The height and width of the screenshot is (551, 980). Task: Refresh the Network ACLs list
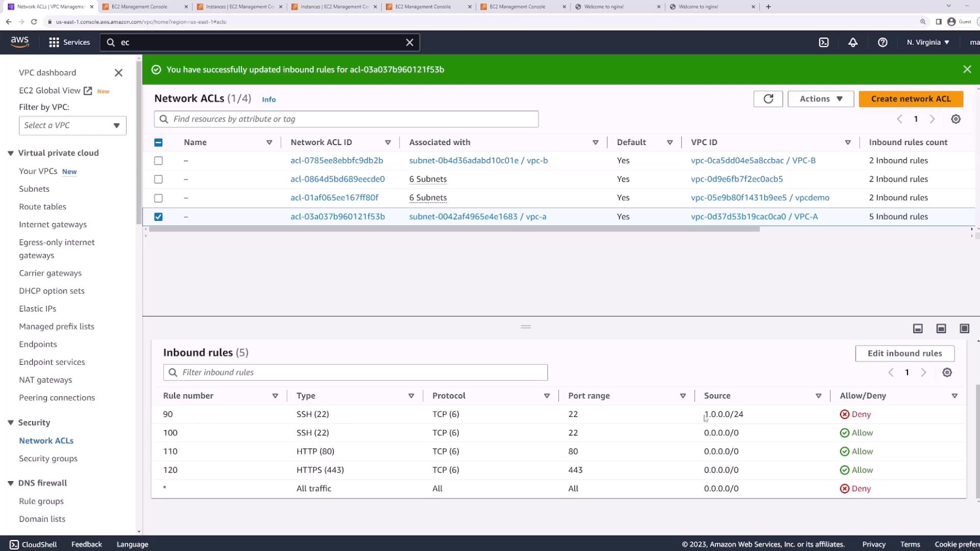(768, 99)
